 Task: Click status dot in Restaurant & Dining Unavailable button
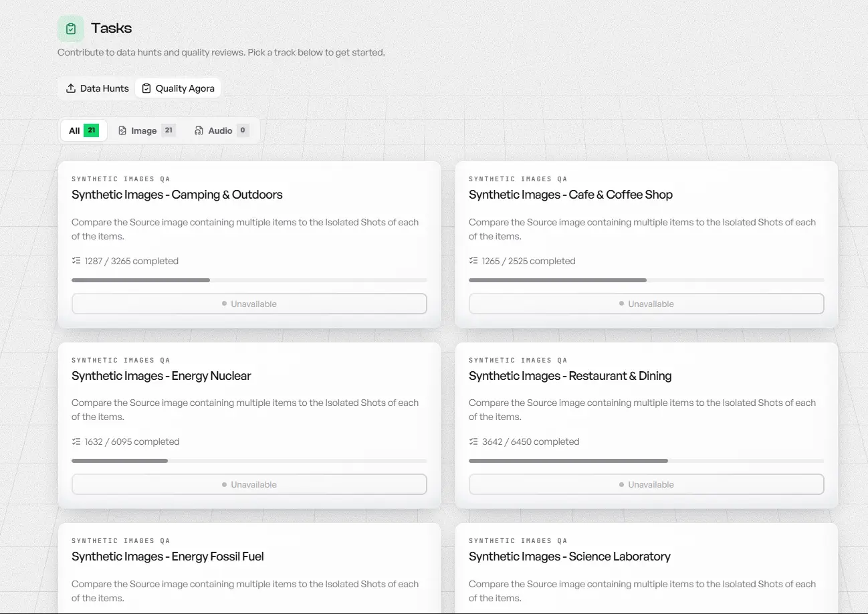point(622,484)
